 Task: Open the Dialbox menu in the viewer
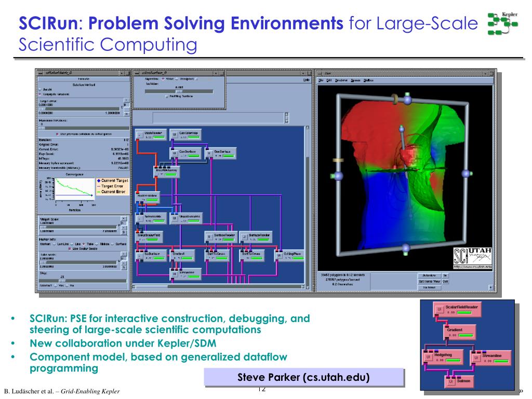(x=368, y=81)
